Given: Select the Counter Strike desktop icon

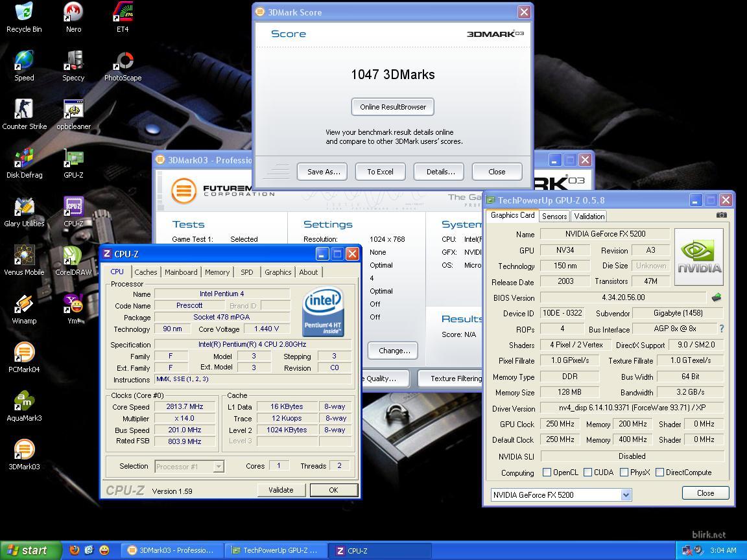Looking at the screenshot, I should coord(24,115).
